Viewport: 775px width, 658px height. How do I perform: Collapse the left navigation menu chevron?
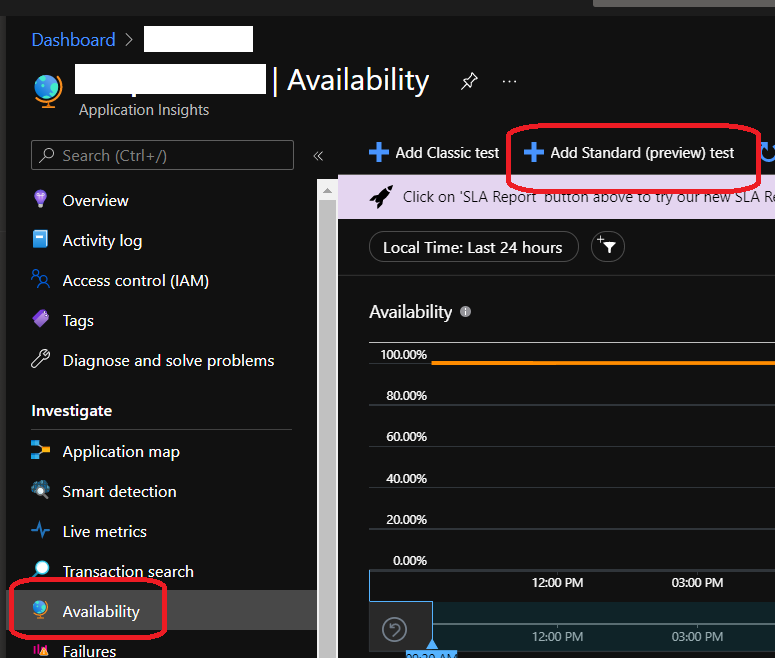click(x=318, y=156)
